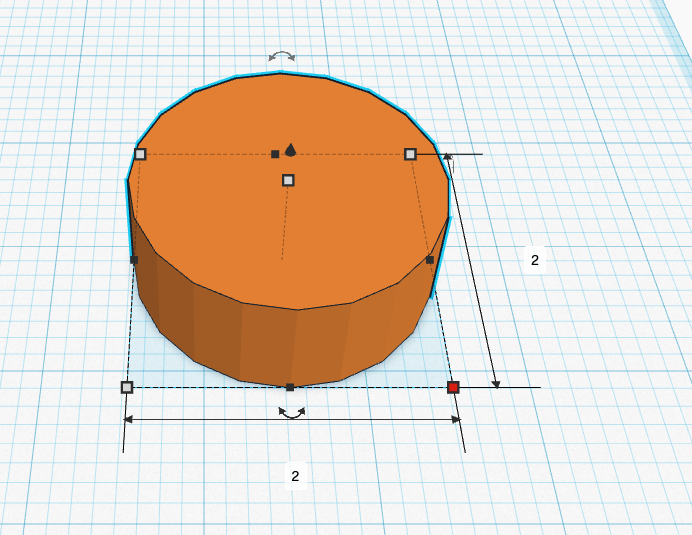The height and width of the screenshot is (535, 692).
Task: Click the rotation arrow below the cylinder
Action: (292, 413)
